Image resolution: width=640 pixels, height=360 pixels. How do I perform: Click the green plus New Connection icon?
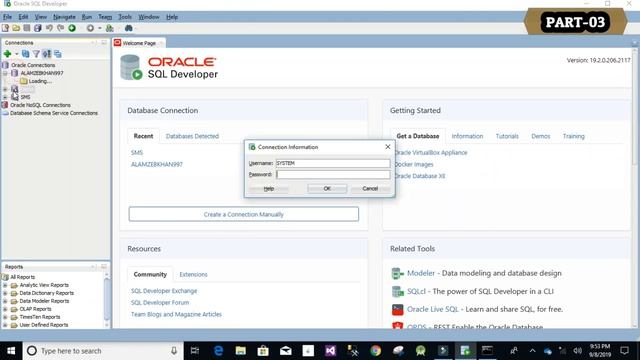(x=7, y=54)
